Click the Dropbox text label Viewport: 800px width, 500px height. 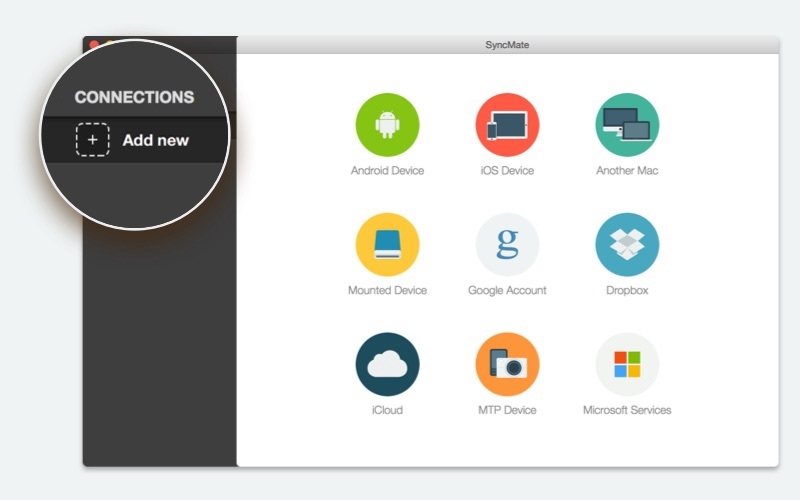pyautogui.click(x=627, y=290)
